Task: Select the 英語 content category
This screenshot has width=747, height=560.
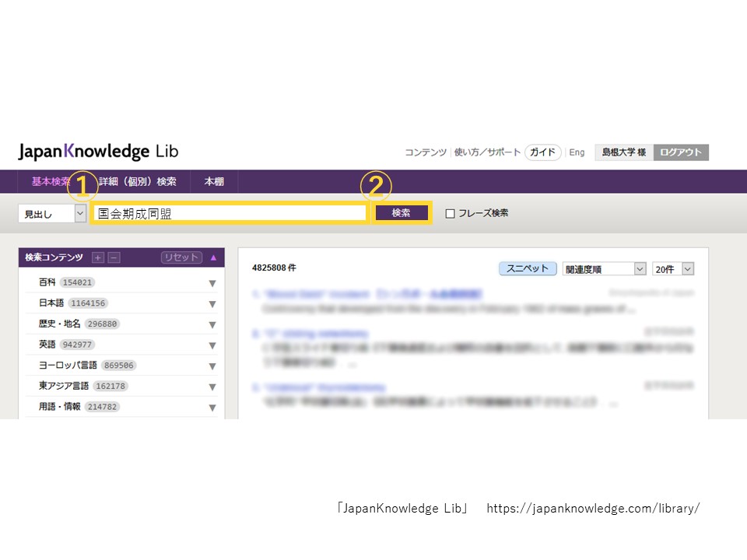Action: [x=47, y=345]
